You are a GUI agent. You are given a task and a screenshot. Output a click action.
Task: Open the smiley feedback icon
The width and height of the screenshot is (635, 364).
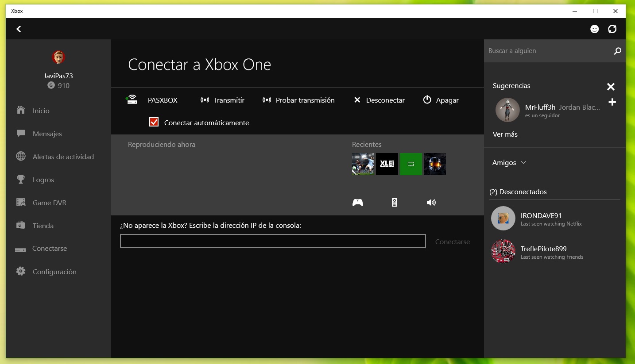(595, 29)
